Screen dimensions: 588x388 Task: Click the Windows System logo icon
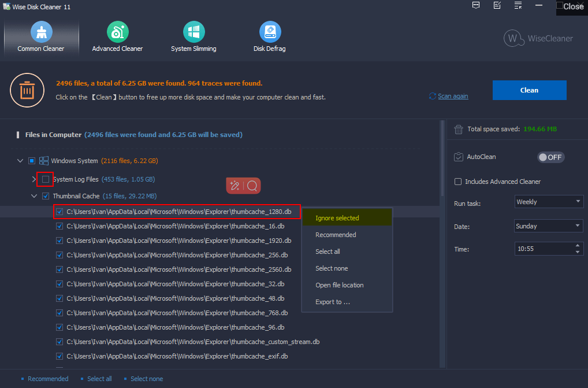[44, 161]
